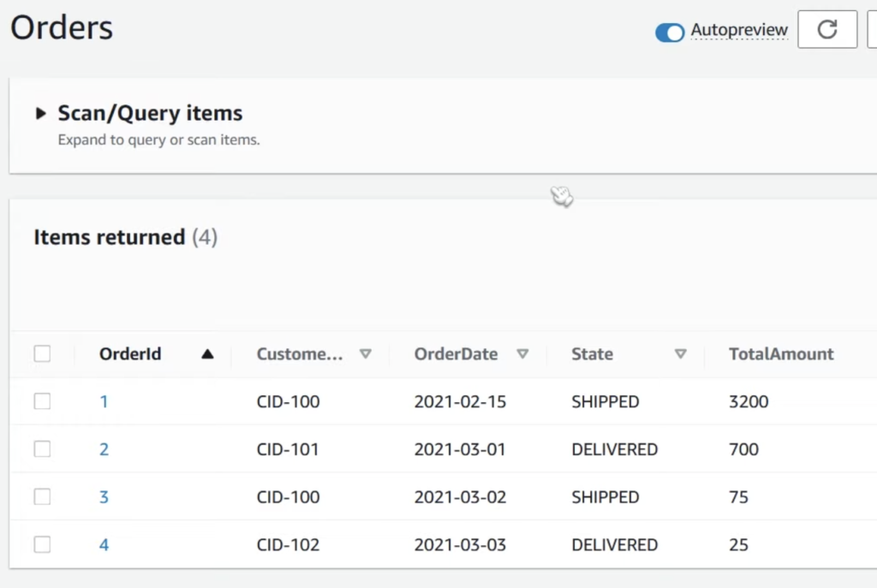Click the OrderId column header label
Image resolution: width=877 pixels, height=588 pixels.
tap(130, 354)
